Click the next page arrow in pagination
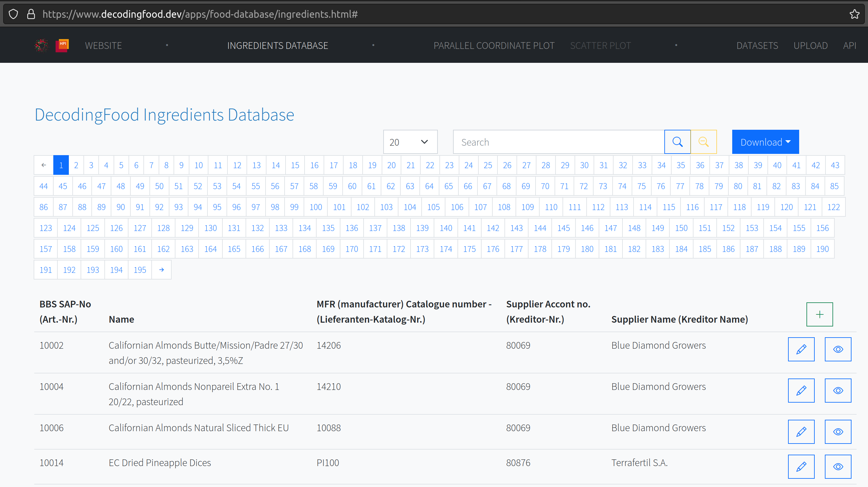868x487 pixels. (x=161, y=270)
